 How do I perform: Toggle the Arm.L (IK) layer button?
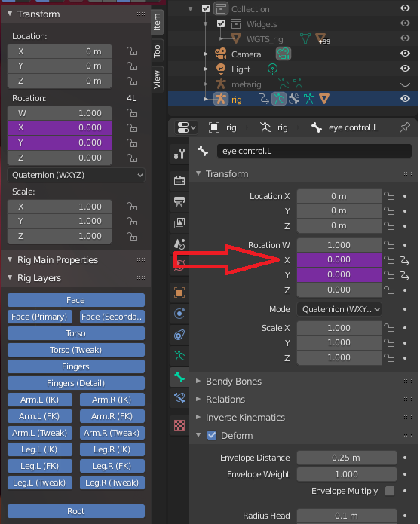[40, 400]
